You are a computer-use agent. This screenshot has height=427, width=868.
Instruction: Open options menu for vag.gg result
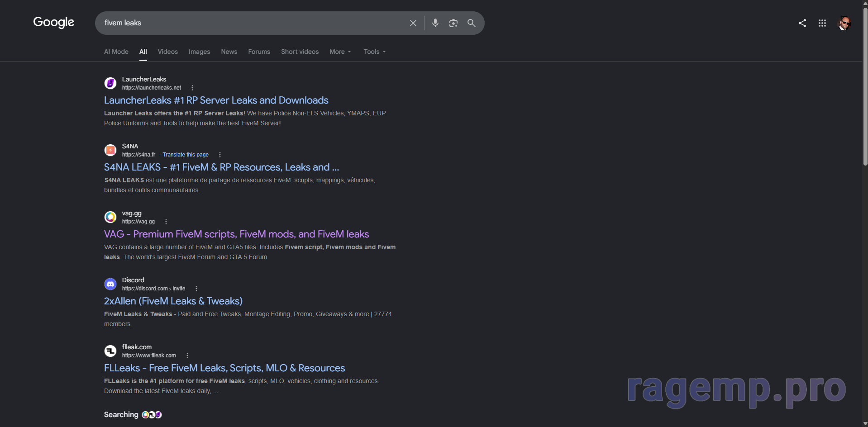click(x=166, y=222)
